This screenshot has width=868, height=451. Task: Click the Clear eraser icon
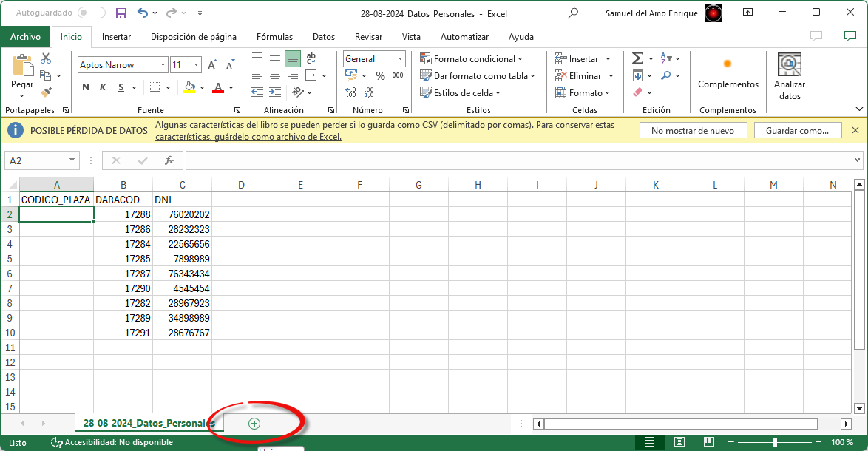click(x=638, y=92)
